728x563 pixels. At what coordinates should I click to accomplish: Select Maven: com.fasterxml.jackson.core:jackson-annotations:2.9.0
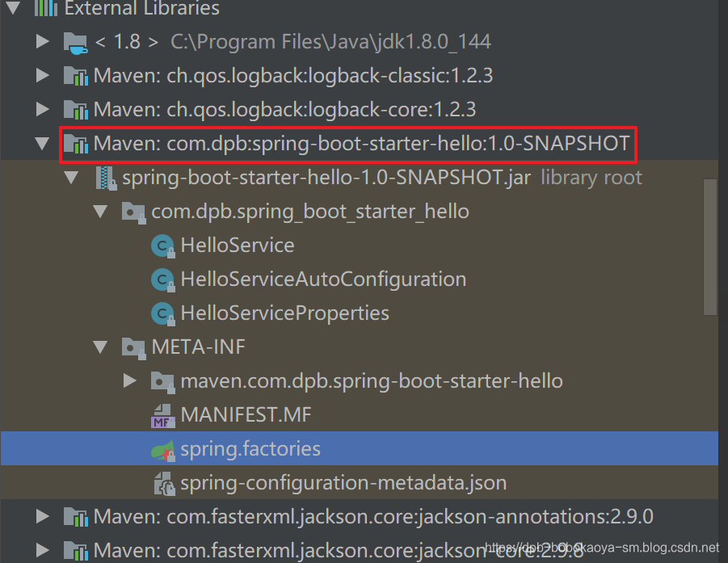point(373,517)
